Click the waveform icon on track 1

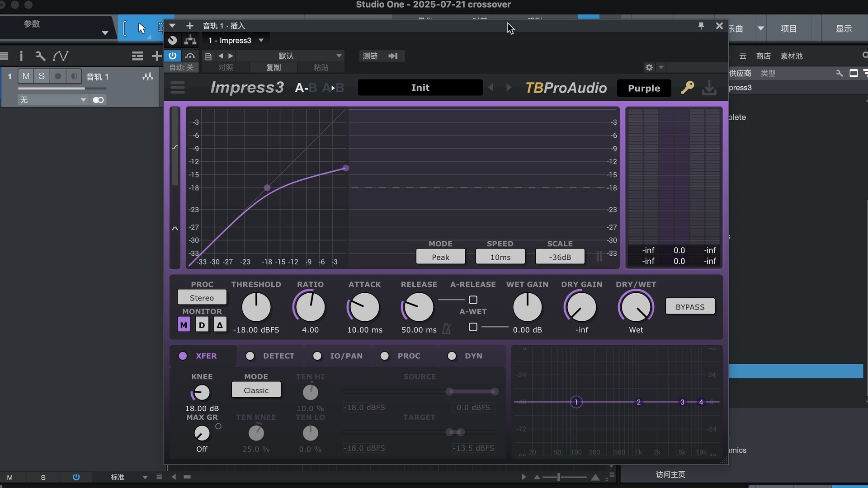tap(148, 76)
